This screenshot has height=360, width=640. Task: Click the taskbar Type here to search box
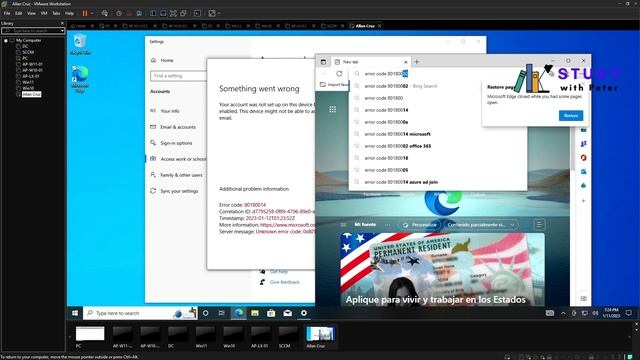tap(140, 313)
